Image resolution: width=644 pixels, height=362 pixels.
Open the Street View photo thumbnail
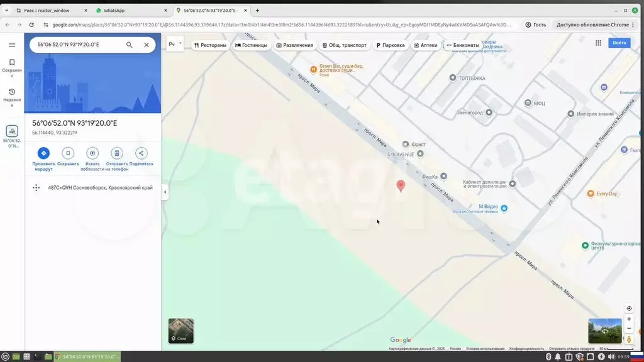604,331
